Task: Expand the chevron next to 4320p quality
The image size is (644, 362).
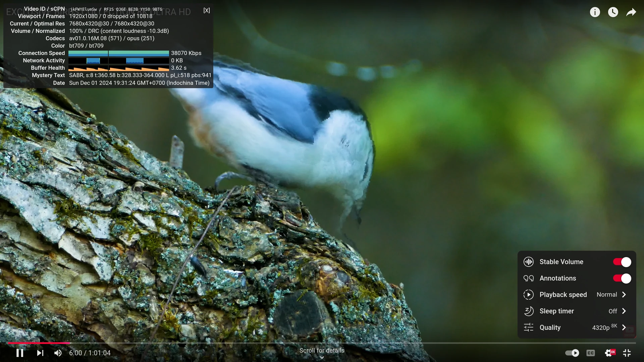Action: pos(624,327)
